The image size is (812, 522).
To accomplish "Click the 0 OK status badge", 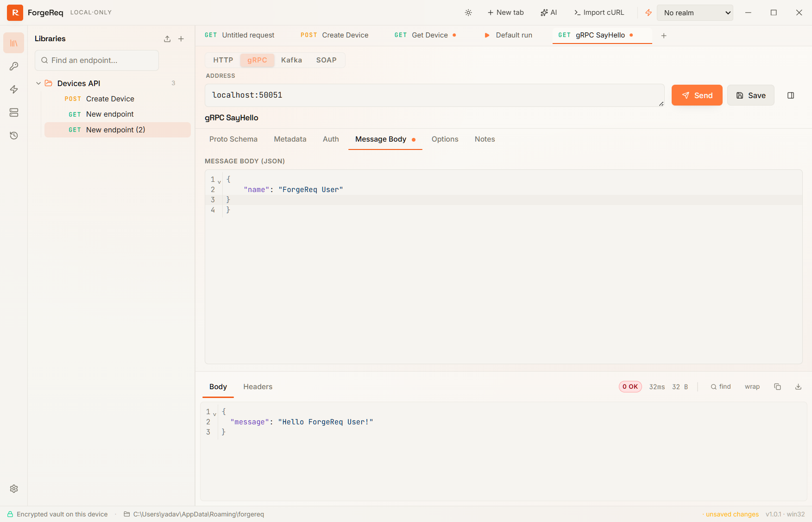I will [630, 387].
